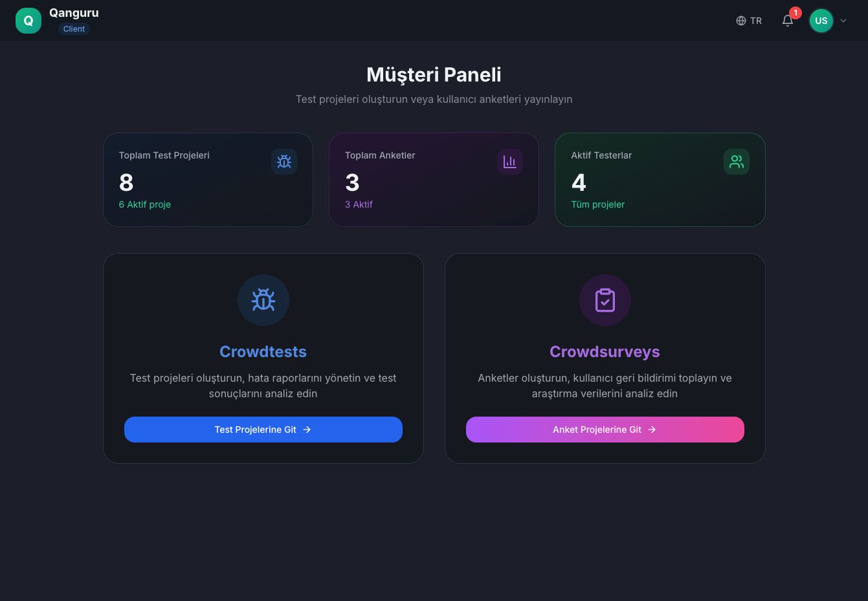The height and width of the screenshot is (601, 868).
Task: Click Tüm projeler on Aktif Testerlar card
Action: 597,204
